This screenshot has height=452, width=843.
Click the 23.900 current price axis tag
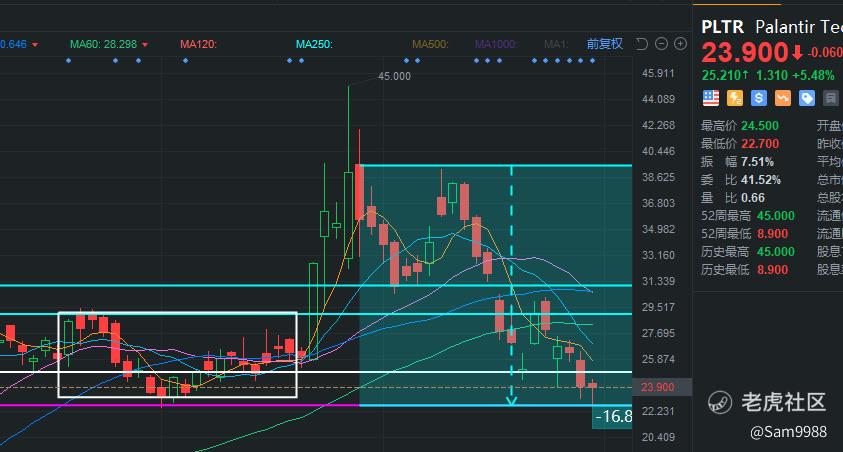coord(662,387)
